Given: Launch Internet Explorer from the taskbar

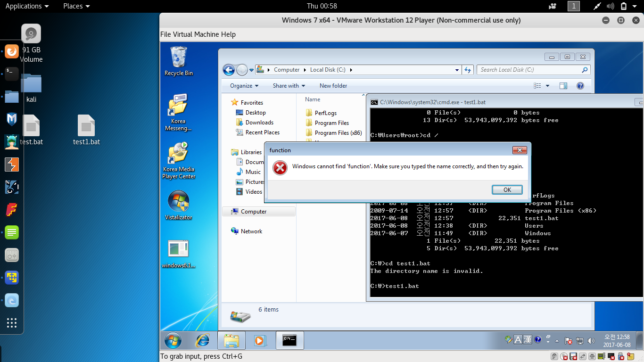Looking at the screenshot, I should 202,340.
